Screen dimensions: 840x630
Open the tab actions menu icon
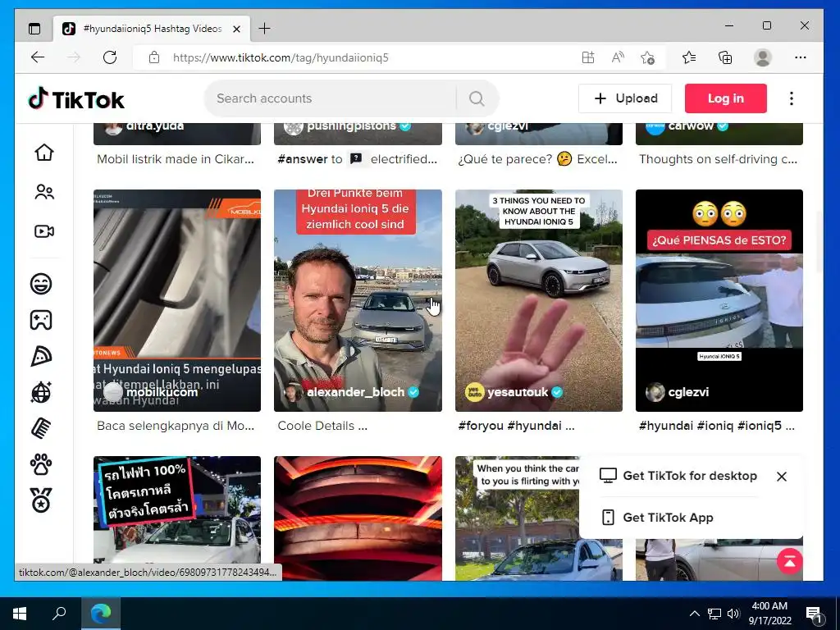34,29
